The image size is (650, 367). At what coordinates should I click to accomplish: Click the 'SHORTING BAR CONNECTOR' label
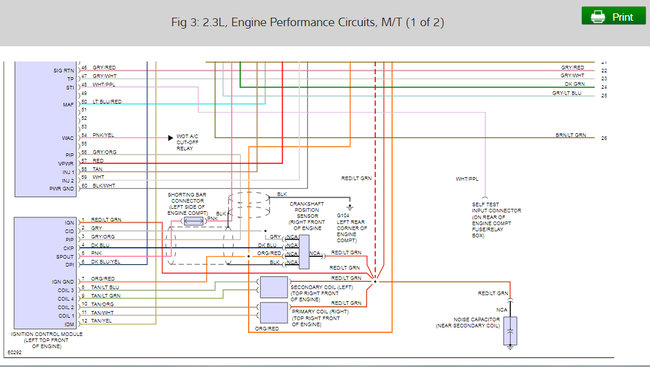pyautogui.click(x=187, y=204)
